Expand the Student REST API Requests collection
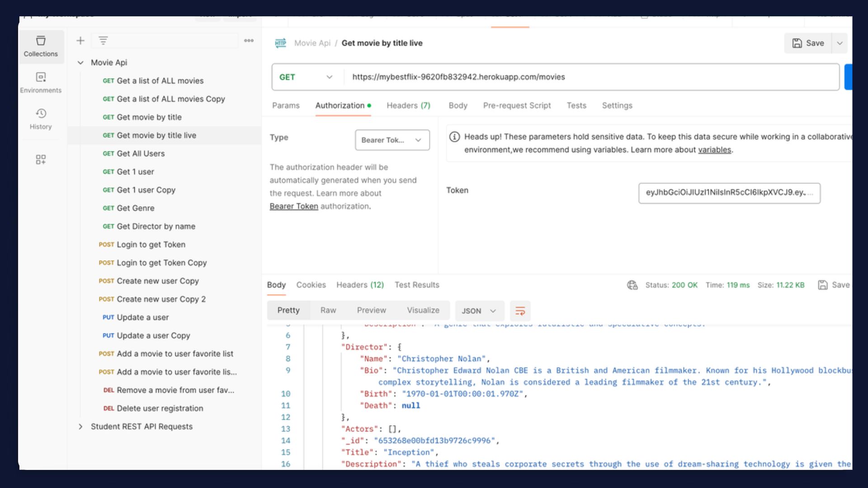 click(80, 426)
